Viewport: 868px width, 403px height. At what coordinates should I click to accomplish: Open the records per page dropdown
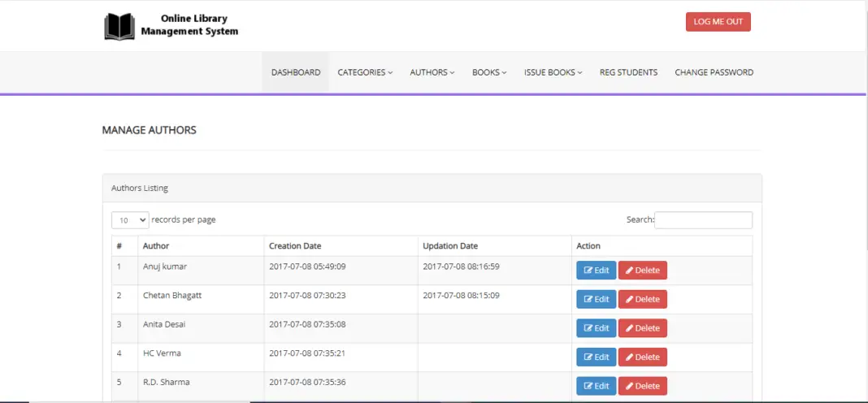[x=130, y=220]
